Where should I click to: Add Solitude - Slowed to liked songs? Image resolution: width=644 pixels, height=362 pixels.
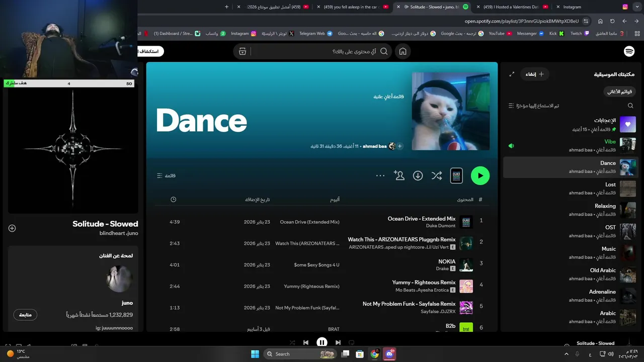coord(12,228)
